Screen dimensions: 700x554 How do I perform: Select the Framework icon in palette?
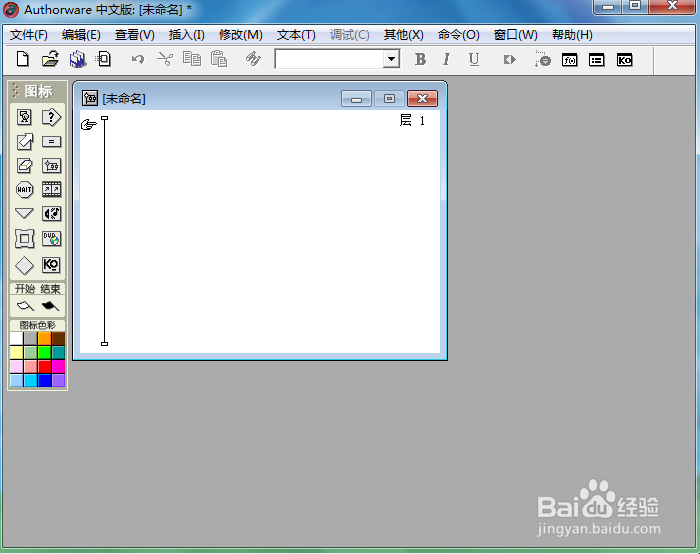tap(25, 239)
